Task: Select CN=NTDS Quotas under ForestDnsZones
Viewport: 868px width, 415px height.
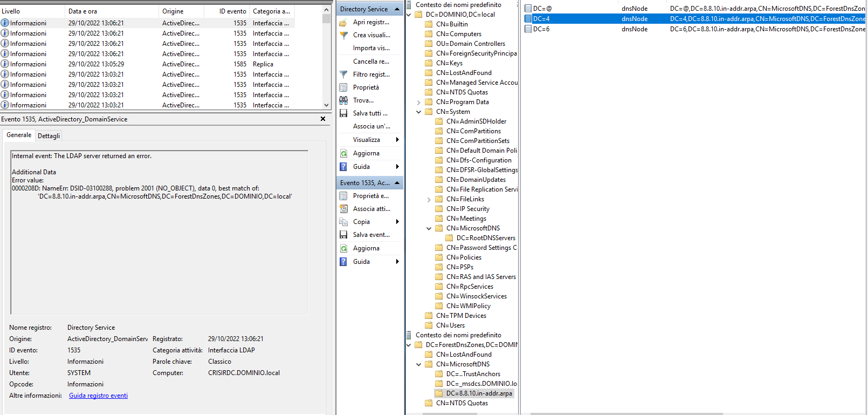Action: click(462, 403)
